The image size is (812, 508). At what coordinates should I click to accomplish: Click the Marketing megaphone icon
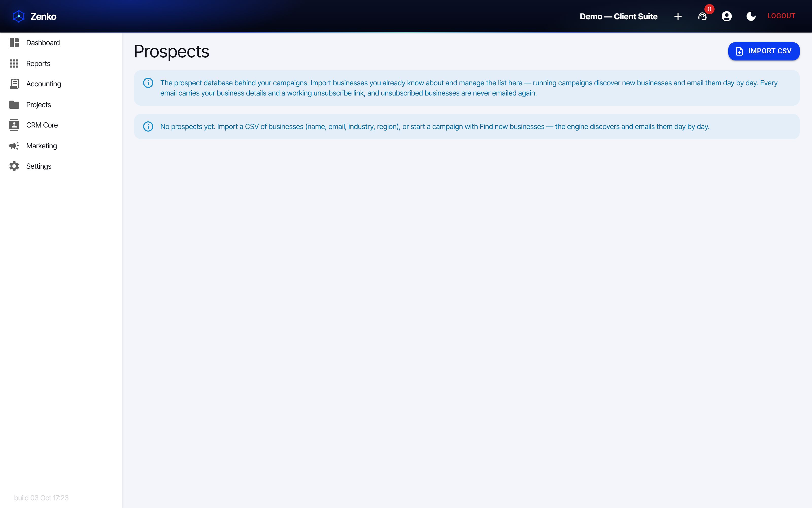14,146
